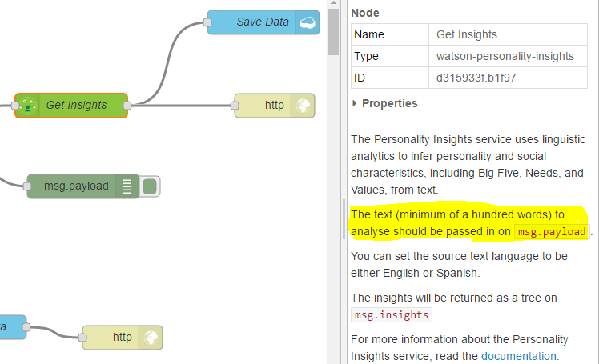Toggle the msg.payload debug node output button

point(150,186)
